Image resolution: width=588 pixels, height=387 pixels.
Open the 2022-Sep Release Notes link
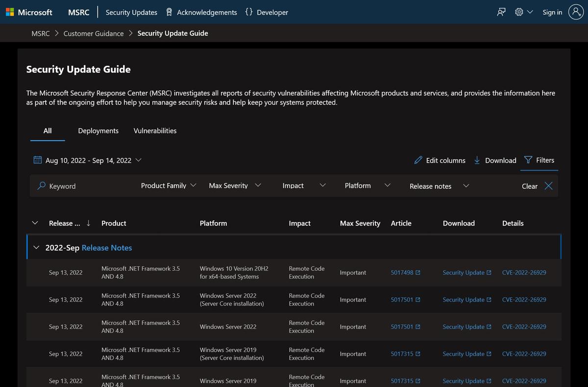[107, 248]
